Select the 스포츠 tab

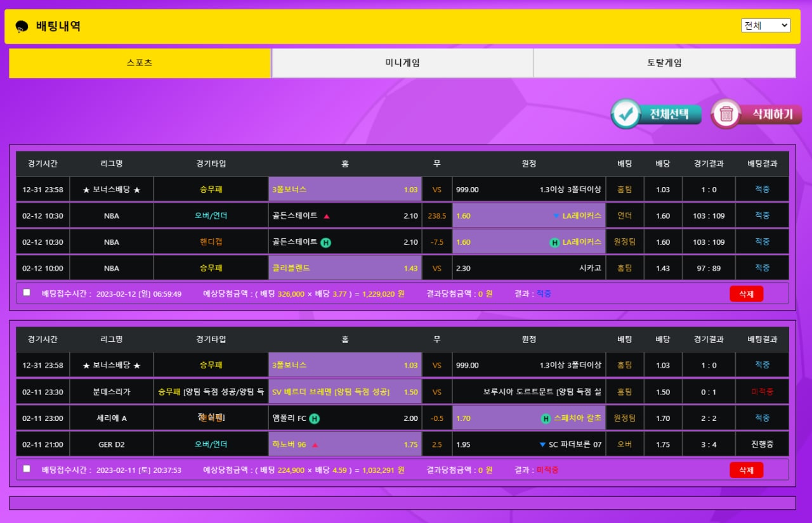click(140, 63)
